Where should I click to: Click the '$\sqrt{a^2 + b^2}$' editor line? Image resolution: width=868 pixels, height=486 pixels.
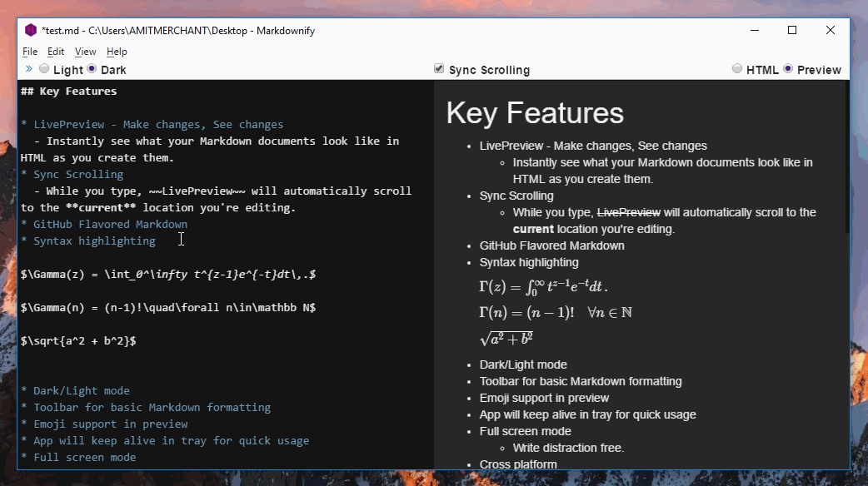78,340
